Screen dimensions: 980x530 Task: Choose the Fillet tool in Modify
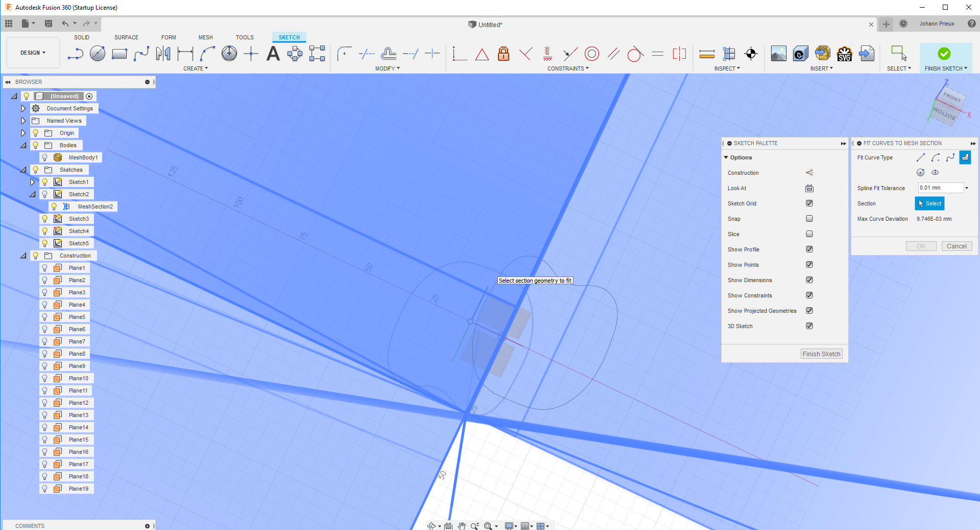coord(345,53)
